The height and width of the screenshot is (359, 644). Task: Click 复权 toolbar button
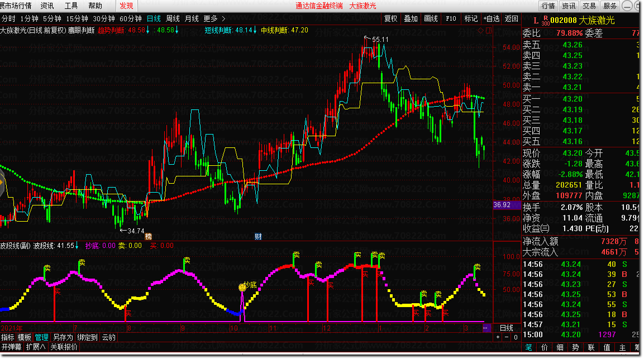[x=390, y=19]
